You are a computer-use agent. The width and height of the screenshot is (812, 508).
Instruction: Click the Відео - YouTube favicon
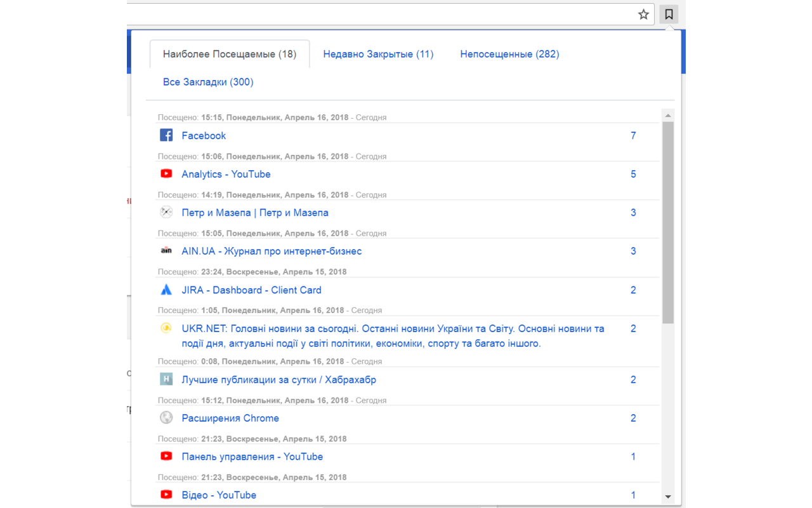point(166,495)
